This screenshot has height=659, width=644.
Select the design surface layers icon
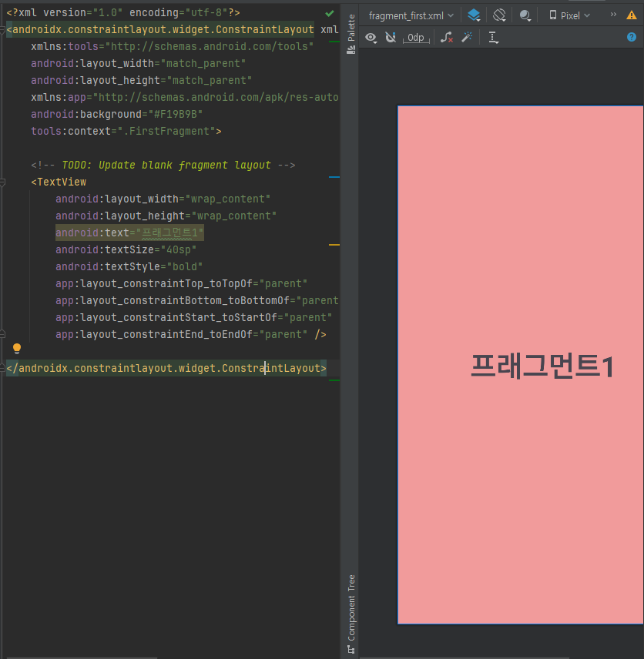474,15
